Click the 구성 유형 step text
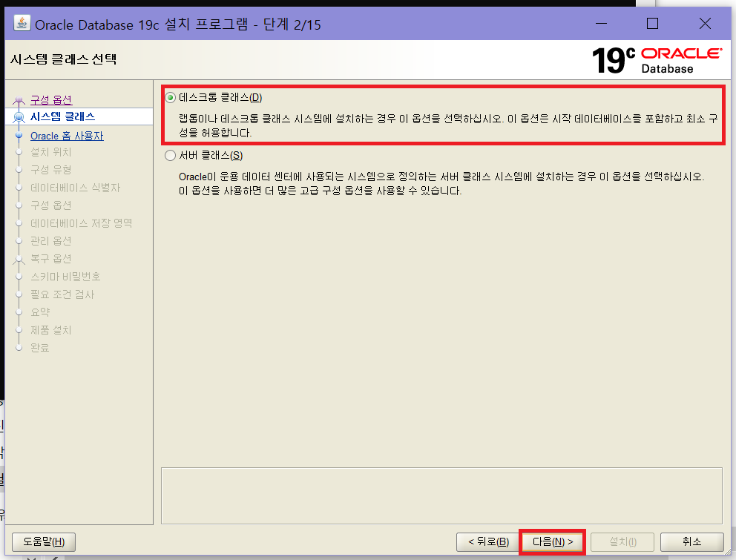Viewport: 736px width, 560px height. (x=50, y=170)
